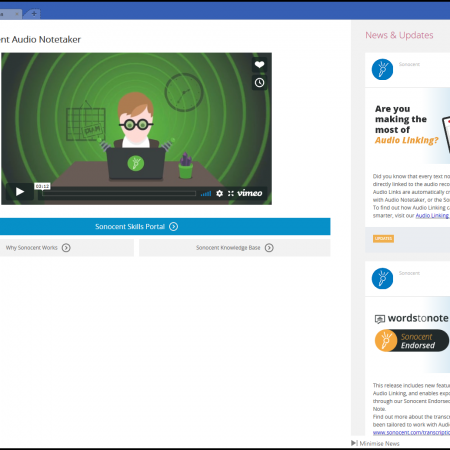
Task: Open the wordstonote Sonocent Endorsed banner
Action: pyautogui.click(x=408, y=335)
